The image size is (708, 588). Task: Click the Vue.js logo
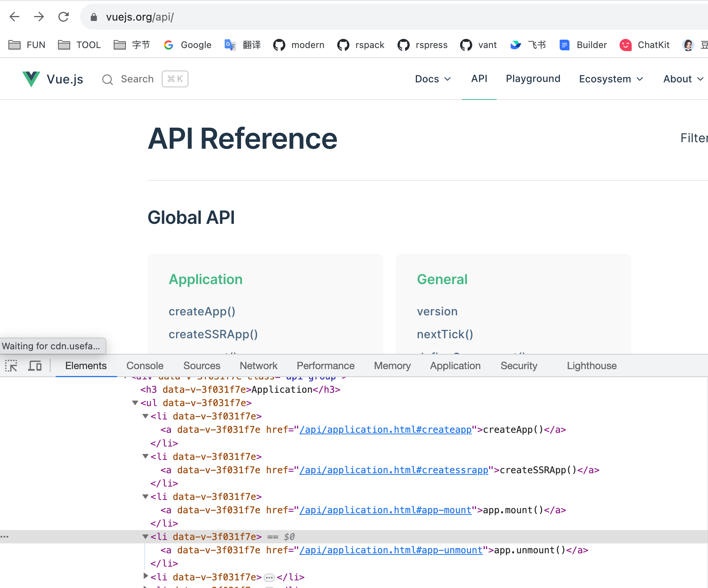(32, 79)
